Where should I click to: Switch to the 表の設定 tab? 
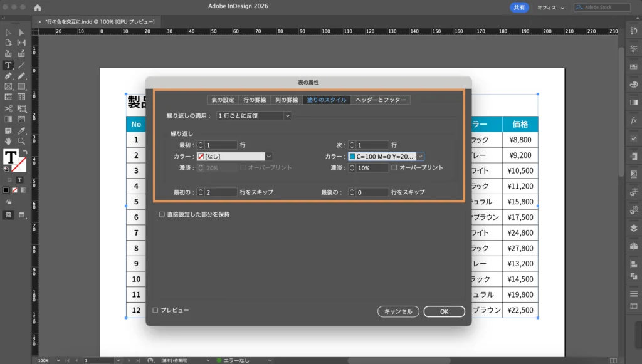click(x=222, y=100)
